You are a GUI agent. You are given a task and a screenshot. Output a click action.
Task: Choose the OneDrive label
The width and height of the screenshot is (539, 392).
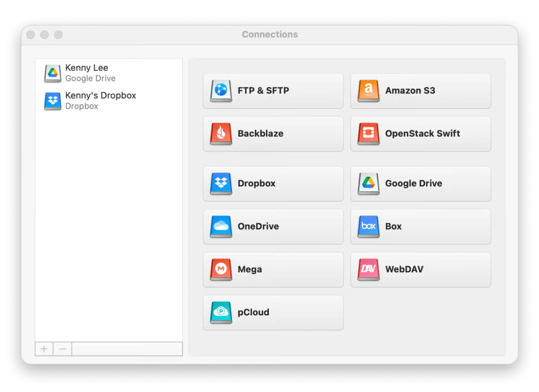(258, 226)
